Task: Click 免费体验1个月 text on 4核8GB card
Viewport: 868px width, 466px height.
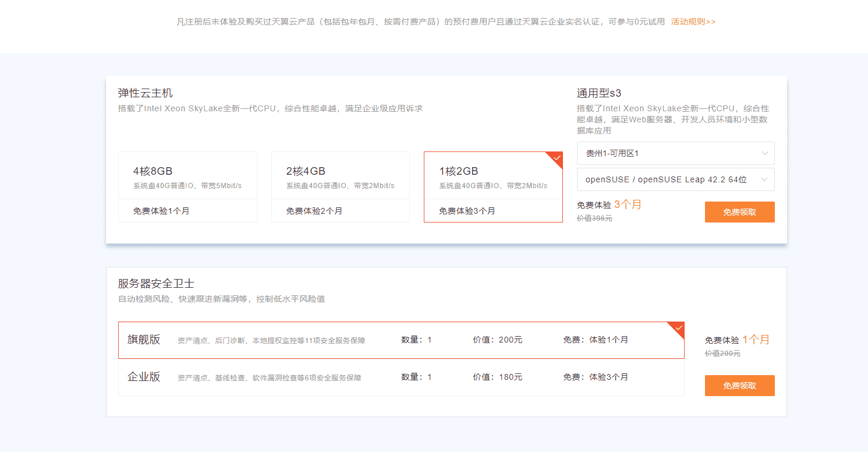Action: click(161, 211)
